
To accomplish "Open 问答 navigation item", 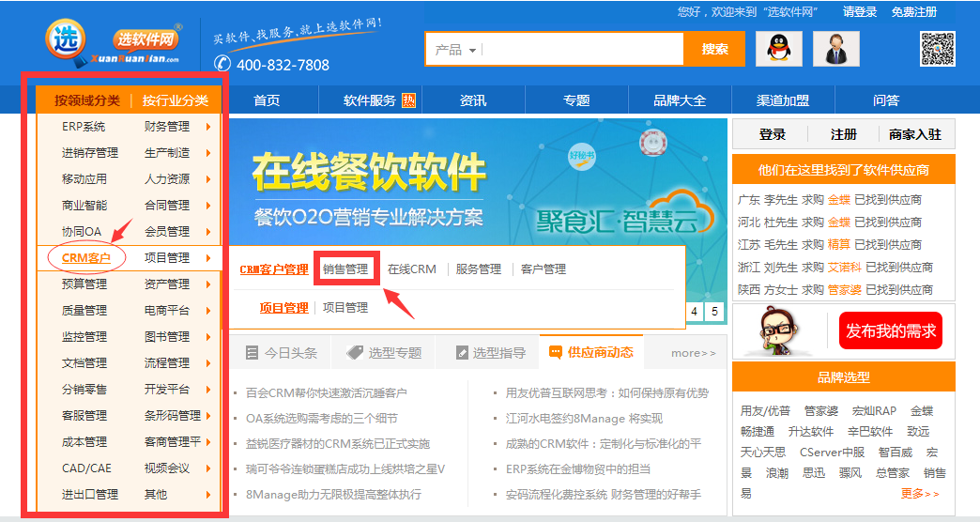I will pyautogui.click(x=885, y=100).
